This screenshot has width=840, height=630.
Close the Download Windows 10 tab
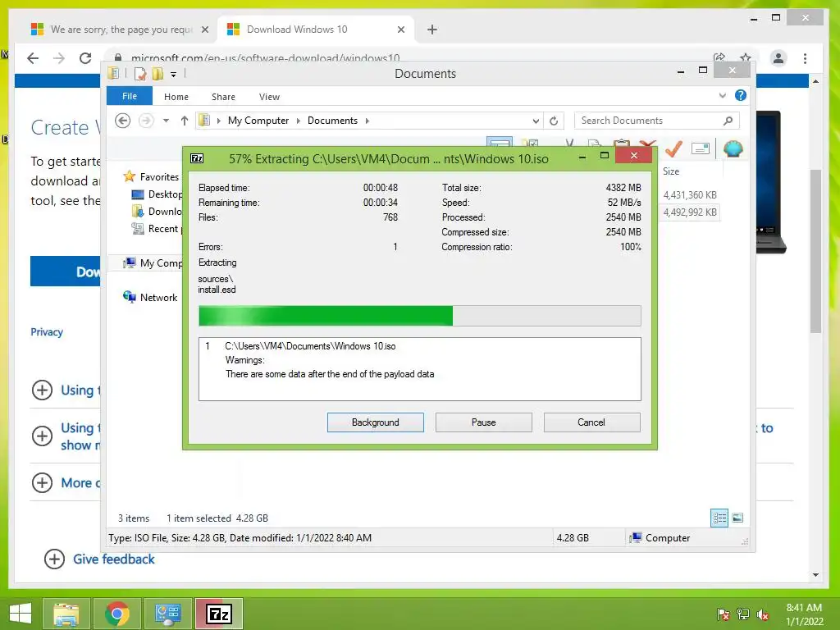(400, 30)
